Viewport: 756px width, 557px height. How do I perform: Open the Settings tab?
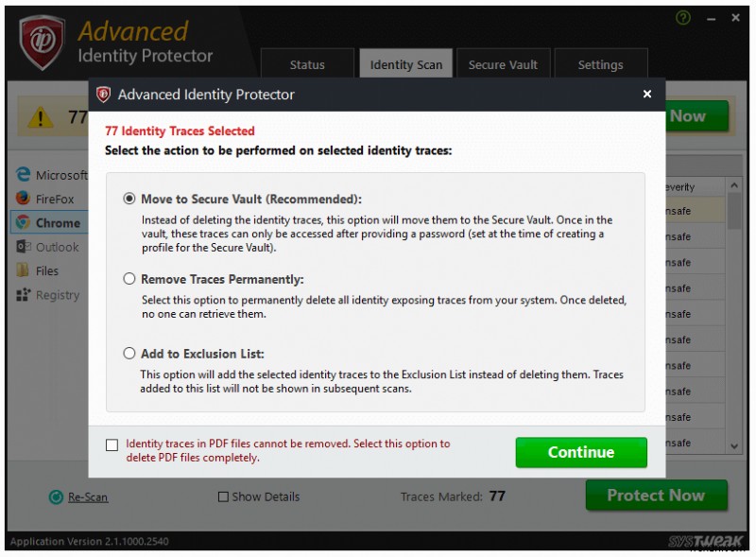coord(600,64)
